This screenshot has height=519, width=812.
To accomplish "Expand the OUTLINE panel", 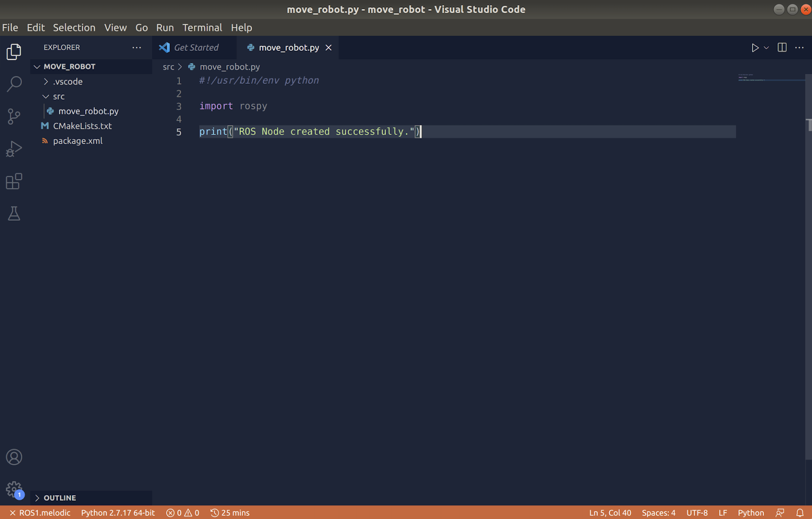I will click(91, 498).
